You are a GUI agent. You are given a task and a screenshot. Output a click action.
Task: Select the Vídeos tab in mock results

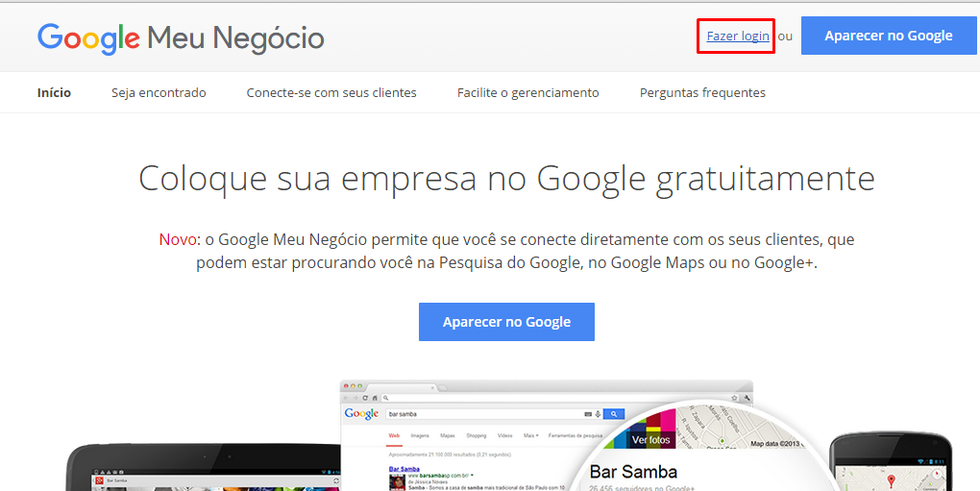[x=505, y=435]
